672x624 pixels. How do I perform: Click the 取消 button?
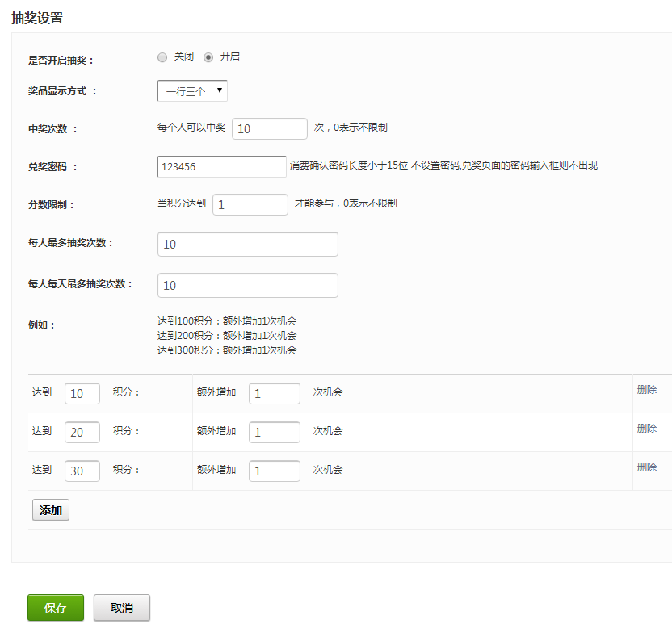coord(122,608)
